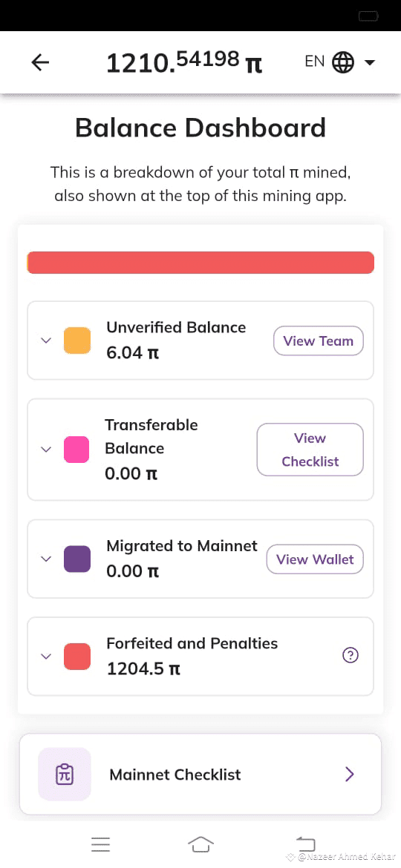This screenshot has height=868, width=401.
Task: Click the globe language icon
Action: [x=343, y=62]
